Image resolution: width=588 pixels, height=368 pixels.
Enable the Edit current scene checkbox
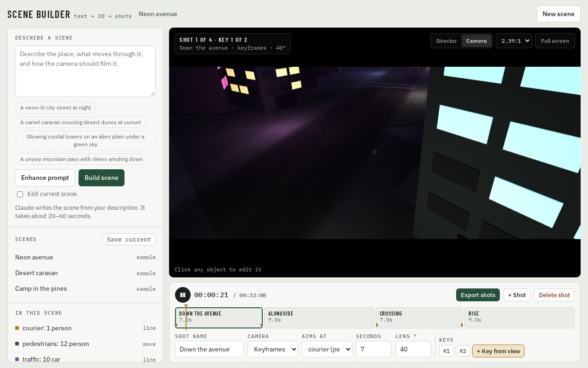(x=20, y=194)
